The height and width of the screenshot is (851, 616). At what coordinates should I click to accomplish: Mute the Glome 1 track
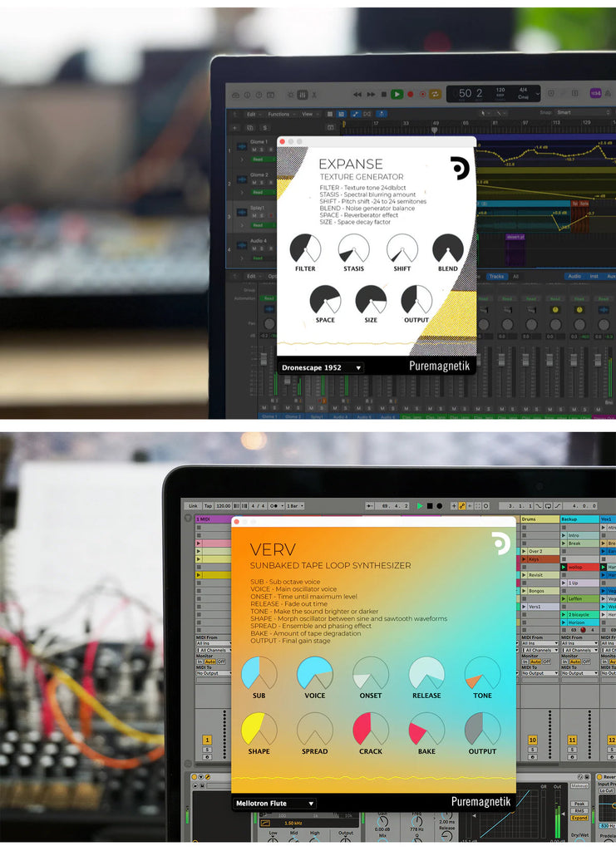point(254,150)
